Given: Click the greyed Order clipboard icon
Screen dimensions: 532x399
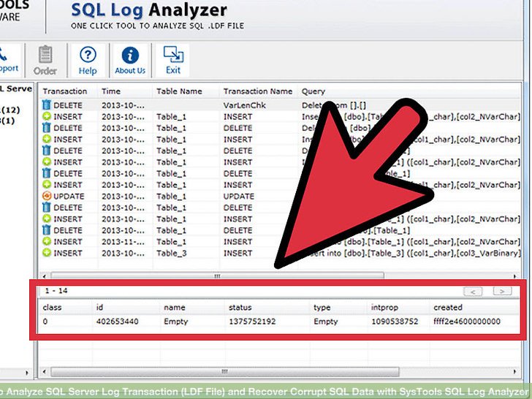Looking at the screenshot, I should 45,54.
